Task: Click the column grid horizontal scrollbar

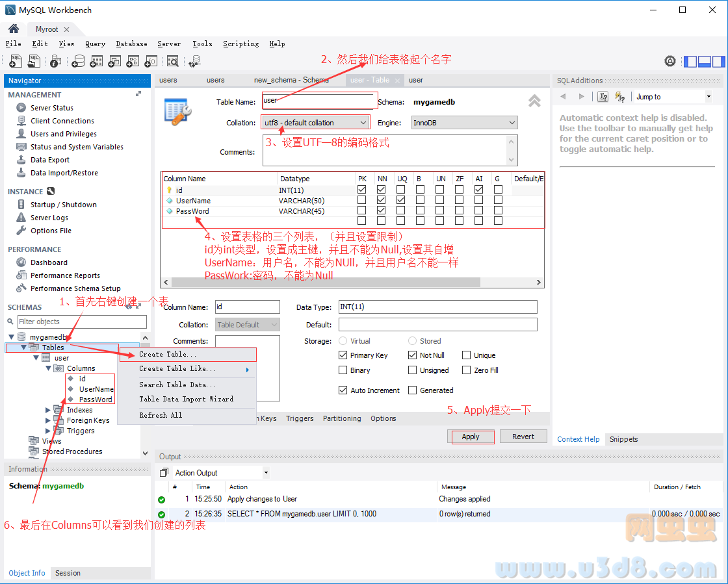Action: coord(326,282)
